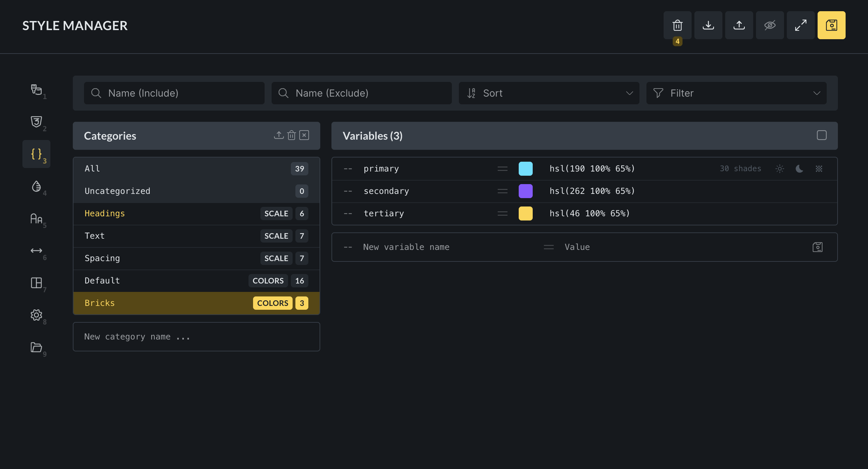Open the Sort dropdown
This screenshot has height=469, width=868.
549,93
